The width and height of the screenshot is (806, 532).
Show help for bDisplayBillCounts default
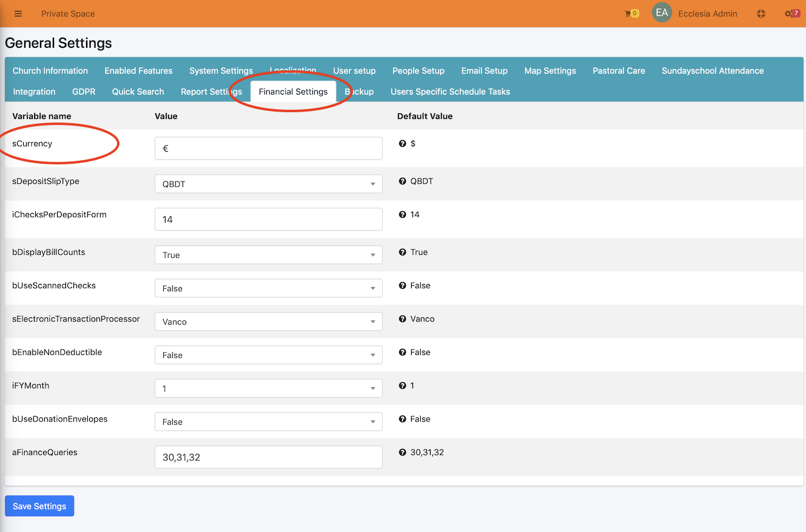[402, 252]
